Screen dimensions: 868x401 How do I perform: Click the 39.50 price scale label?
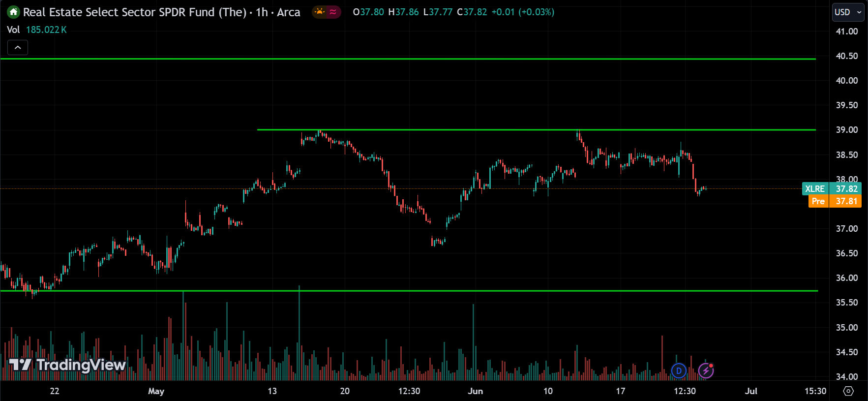(847, 105)
